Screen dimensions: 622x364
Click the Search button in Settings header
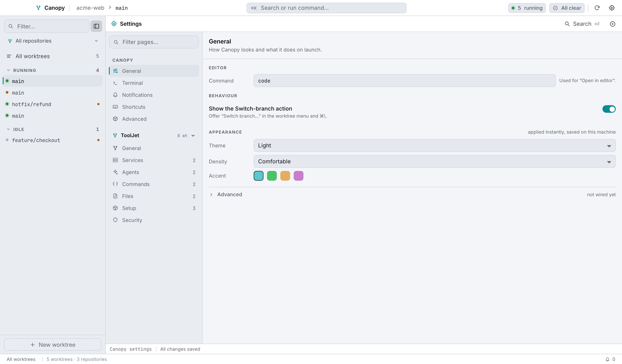tap(582, 24)
